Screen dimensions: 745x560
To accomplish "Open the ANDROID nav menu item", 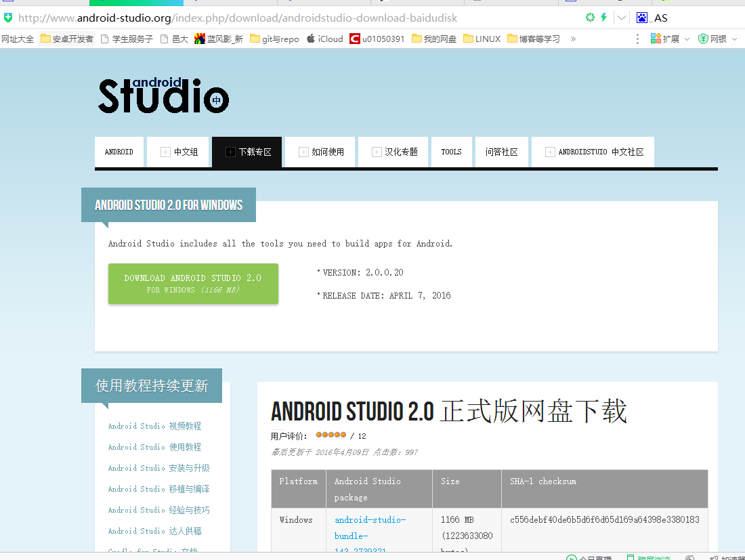I will [119, 152].
